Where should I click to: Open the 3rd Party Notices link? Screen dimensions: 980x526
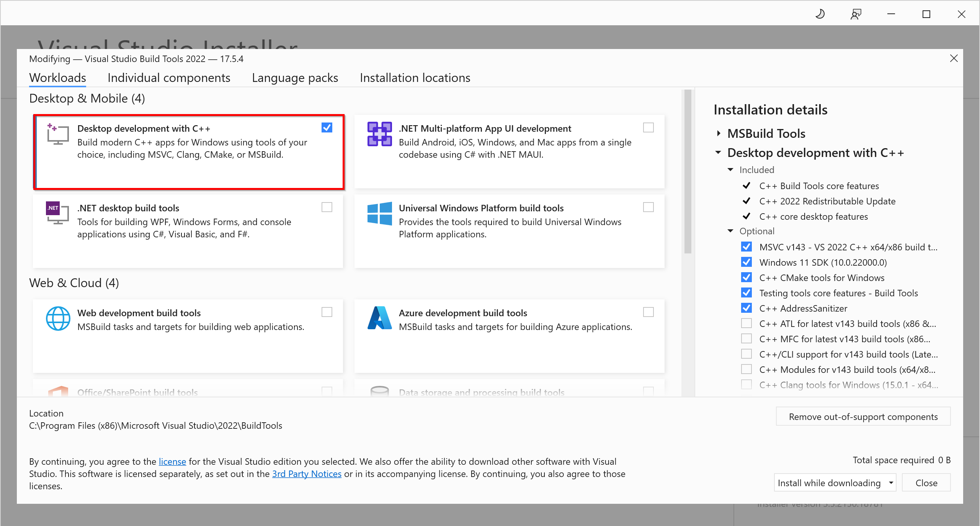(307, 474)
